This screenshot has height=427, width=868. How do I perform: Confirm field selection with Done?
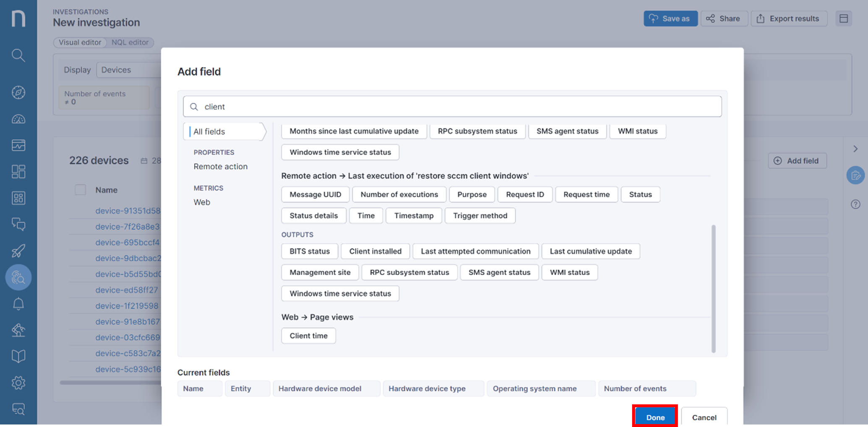click(655, 417)
